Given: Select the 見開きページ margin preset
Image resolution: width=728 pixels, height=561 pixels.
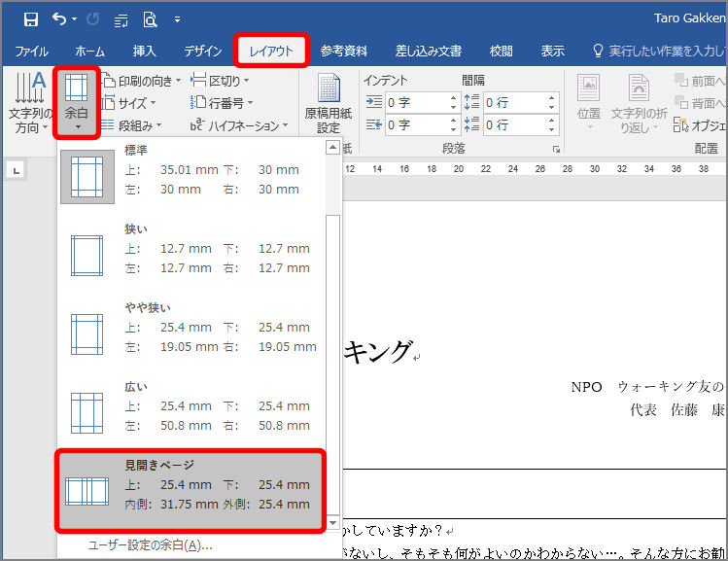Looking at the screenshot, I should click(x=191, y=490).
